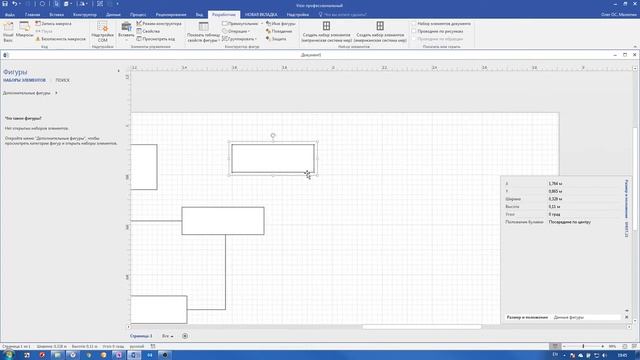Image resolution: width=640 pixels, height=360 pixels.
Task: Click the Undo arrow icon
Action: (14, 4)
